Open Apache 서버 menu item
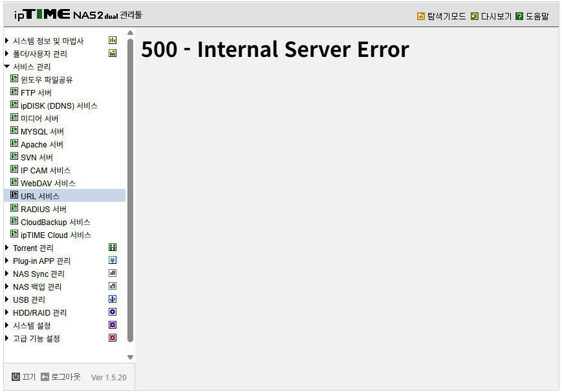The width and height of the screenshot is (562, 392). (x=37, y=144)
